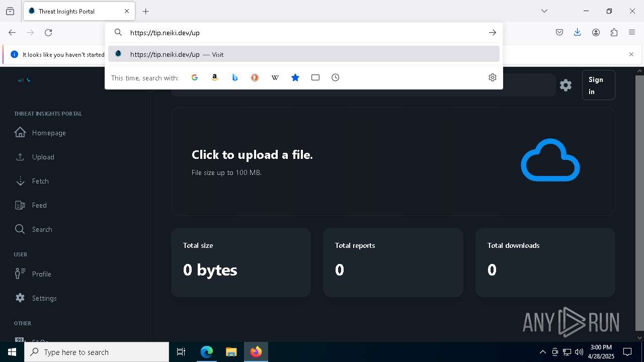This screenshot has height=362, width=644.
Task: Click the Total reports card
Action: (x=393, y=262)
